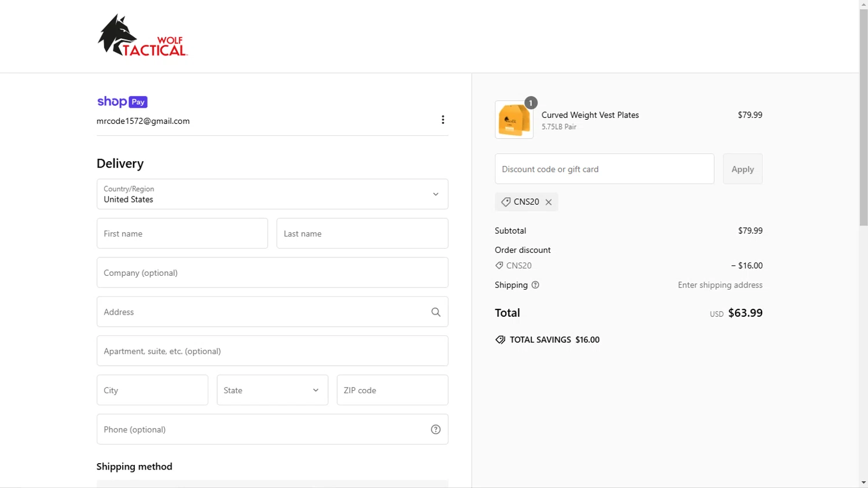Click the City field

coord(152,390)
